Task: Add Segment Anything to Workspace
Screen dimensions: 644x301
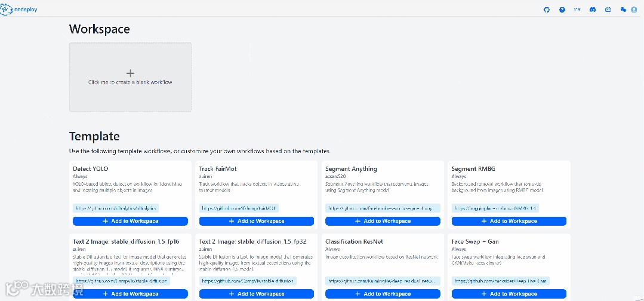Action: (383, 221)
